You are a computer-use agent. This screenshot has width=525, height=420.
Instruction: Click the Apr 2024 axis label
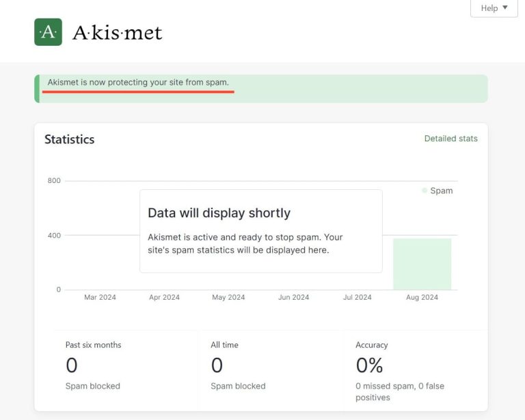click(x=164, y=297)
